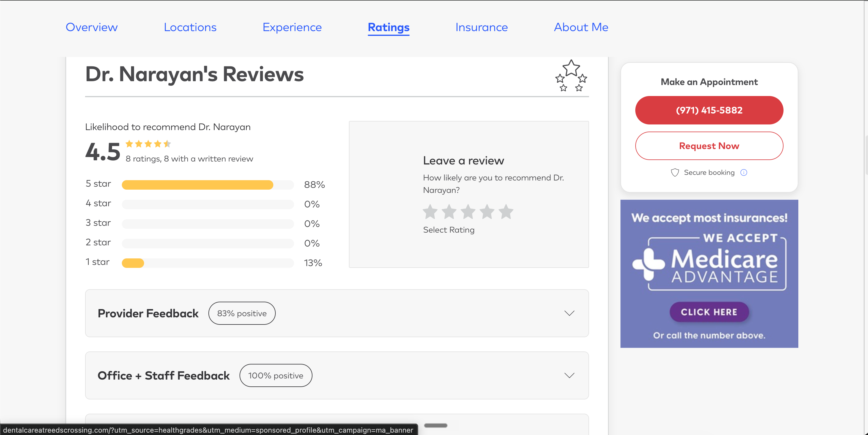Viewport: 868px width, 435px height.
Task: Click the '88%' value next to 5 star
Action: (x=314, y=185)
